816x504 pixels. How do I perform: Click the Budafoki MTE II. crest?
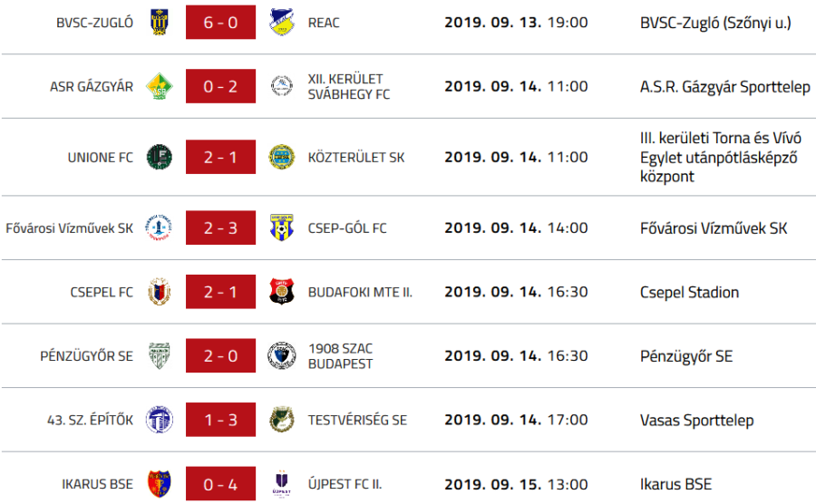tap(281, 292)
